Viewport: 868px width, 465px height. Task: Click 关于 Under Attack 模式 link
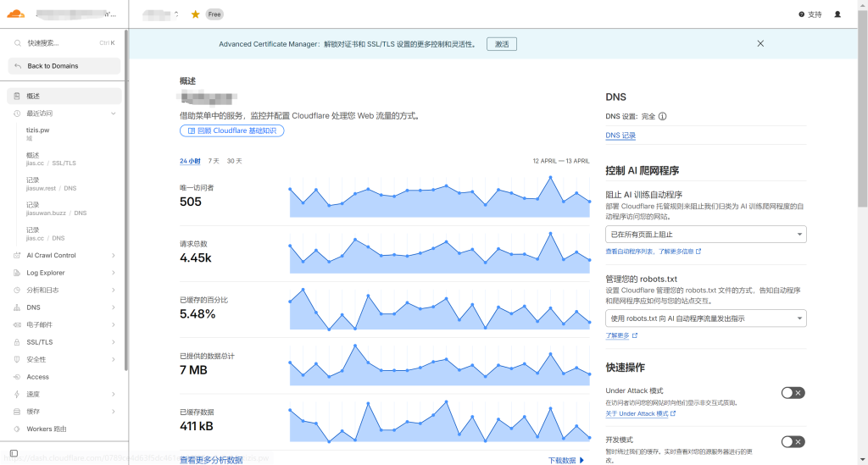(641, 413)
